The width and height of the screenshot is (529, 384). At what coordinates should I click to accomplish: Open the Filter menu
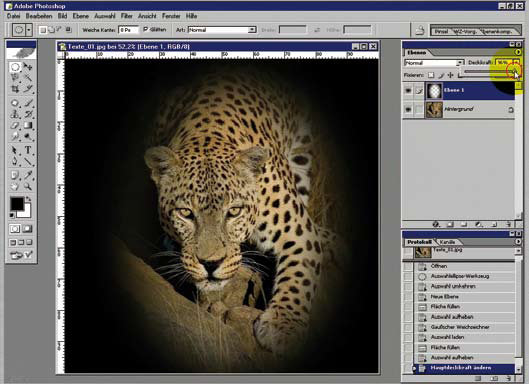point(127,16)
